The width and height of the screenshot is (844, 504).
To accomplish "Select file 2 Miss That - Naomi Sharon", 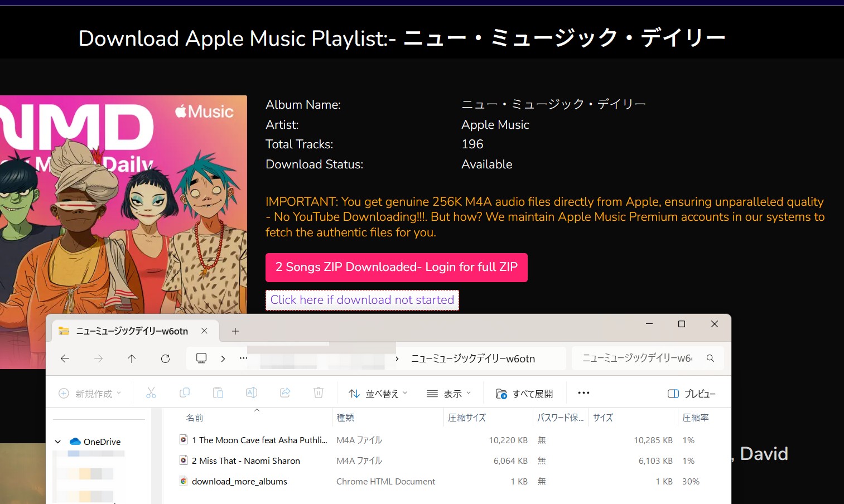I will click(x=246, y=461).
